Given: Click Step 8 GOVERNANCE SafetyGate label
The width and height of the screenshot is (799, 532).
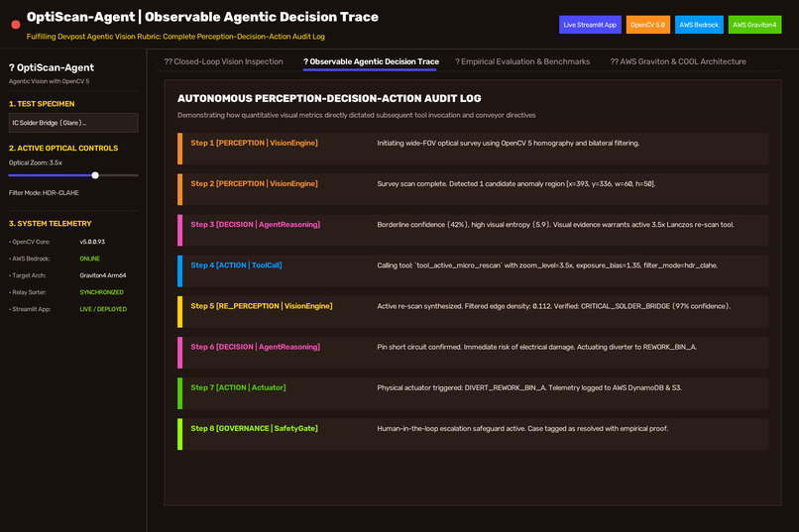Looking at the screenshot, I should [254, 428].
